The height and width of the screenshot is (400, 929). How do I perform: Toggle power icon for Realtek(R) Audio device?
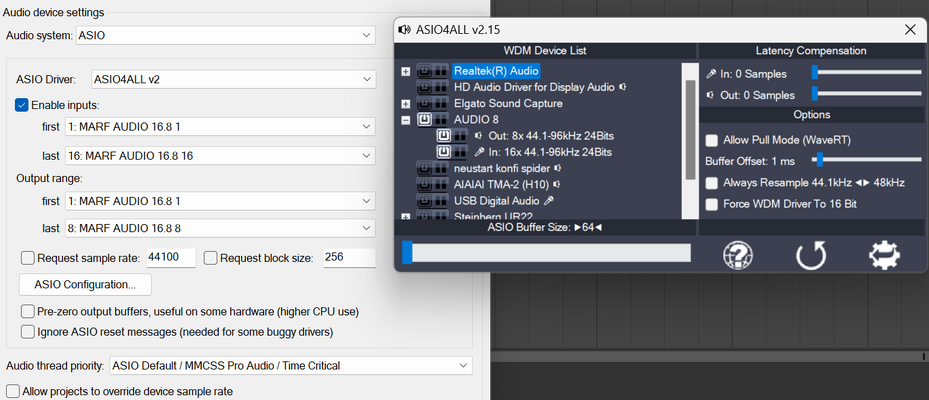424,71
